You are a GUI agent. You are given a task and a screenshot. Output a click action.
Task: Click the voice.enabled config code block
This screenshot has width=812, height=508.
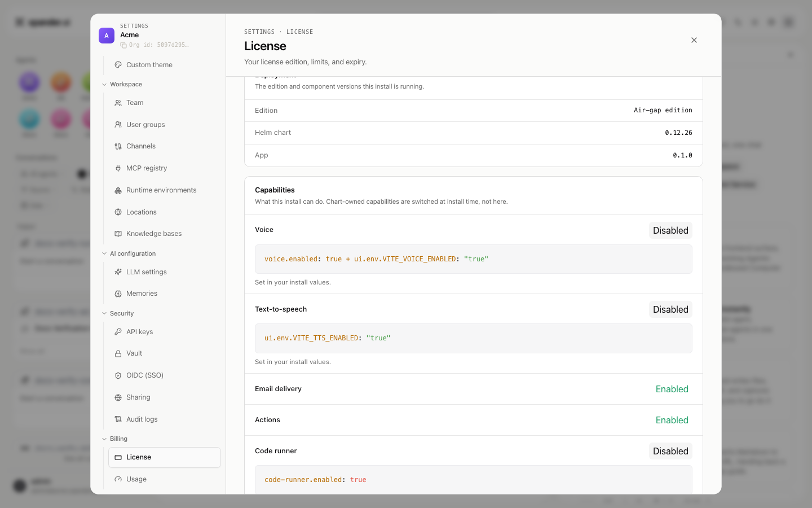[x=474, y=259]
